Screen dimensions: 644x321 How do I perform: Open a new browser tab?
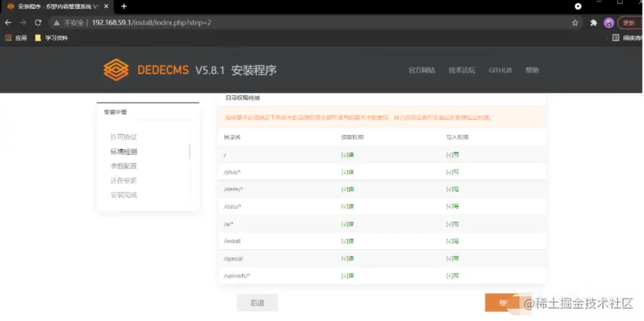(x=124, y=6)
